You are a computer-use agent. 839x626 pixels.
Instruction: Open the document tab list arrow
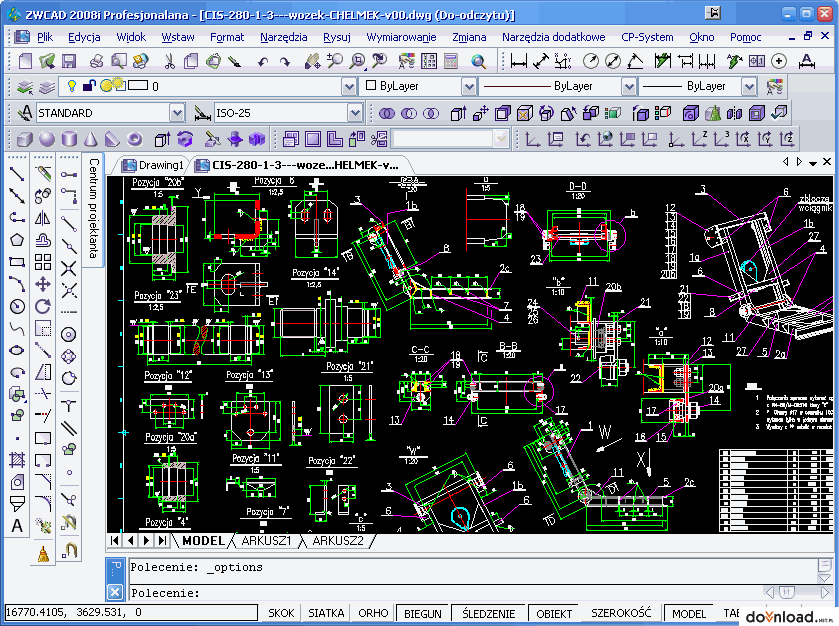click(x=812, y=163)
